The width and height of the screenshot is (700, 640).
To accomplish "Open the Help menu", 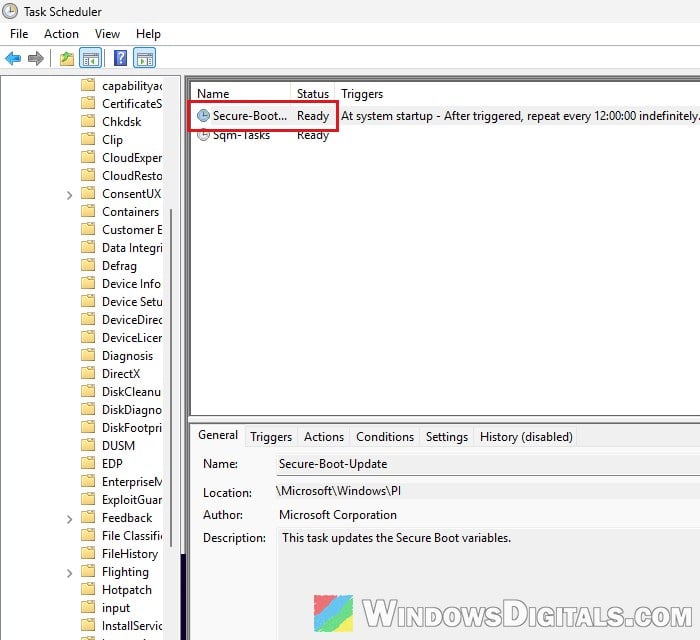I will [x=148, y=34].
